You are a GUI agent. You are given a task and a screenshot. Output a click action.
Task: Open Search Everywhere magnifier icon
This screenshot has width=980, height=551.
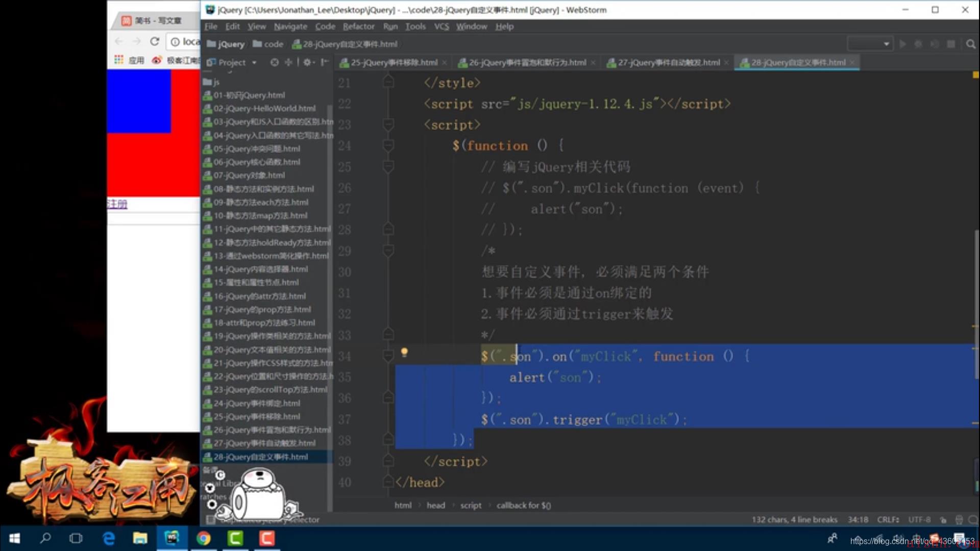pyautogui.click(x=970, y=44)
